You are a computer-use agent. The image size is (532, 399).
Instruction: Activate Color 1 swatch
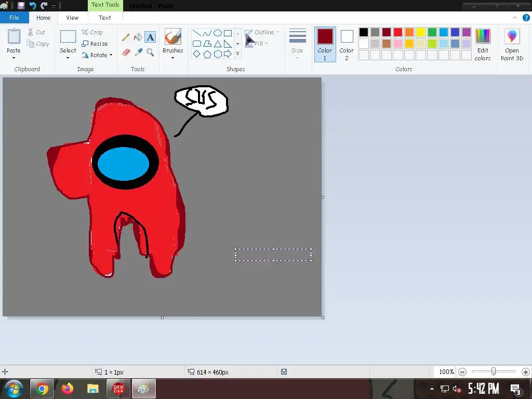(325, 44)
